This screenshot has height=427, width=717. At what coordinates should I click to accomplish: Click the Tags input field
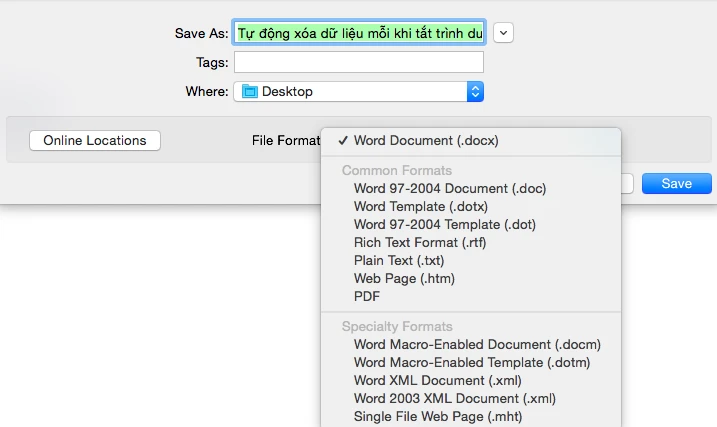(359, 62)
